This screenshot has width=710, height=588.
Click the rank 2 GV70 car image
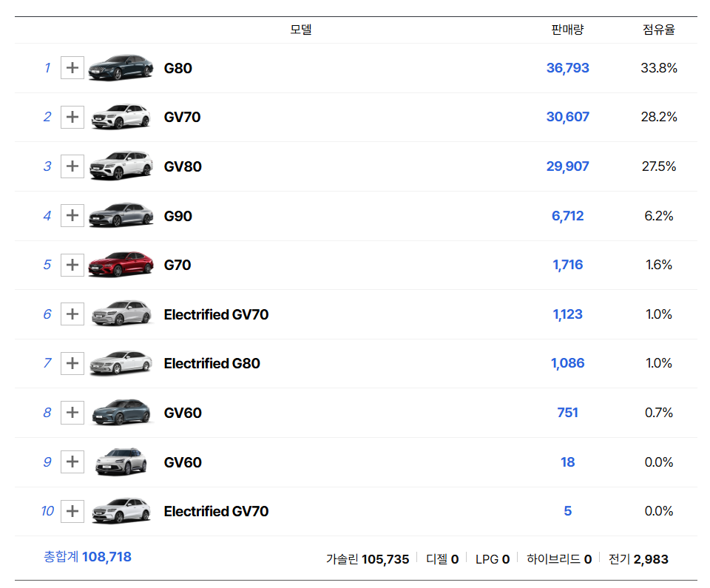pyautogui.click(x=121, y=117)
